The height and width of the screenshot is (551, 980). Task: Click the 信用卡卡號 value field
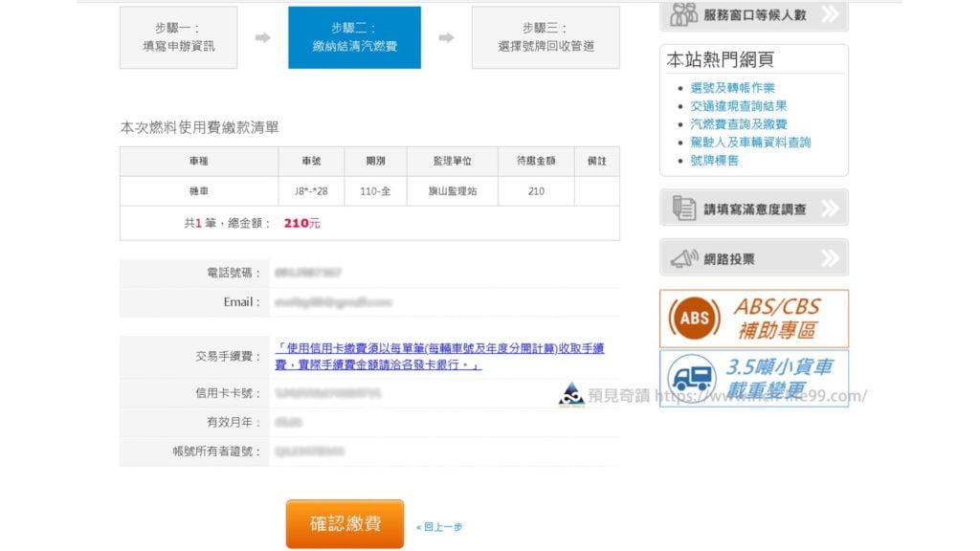444,393
